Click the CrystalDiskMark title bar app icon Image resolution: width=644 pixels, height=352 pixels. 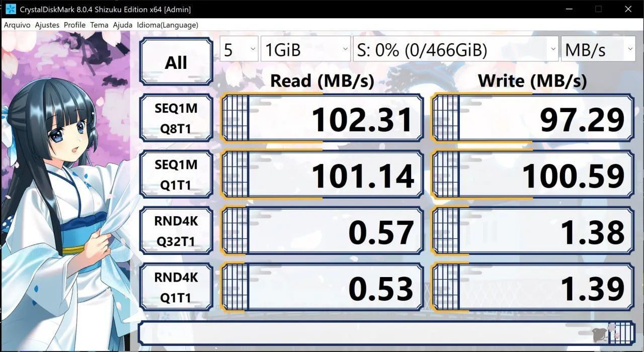[x=10, y=9]
